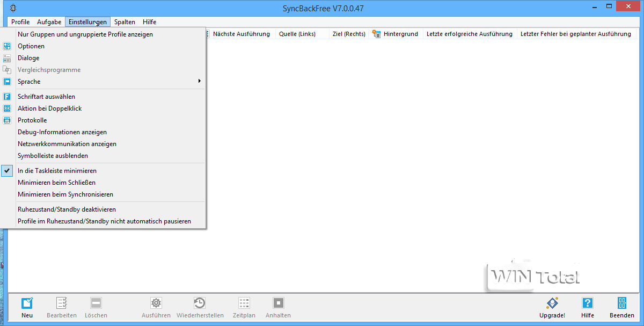Click the Wiederherstellen clock icon
The image size is (644, 326).
(200, 303)
